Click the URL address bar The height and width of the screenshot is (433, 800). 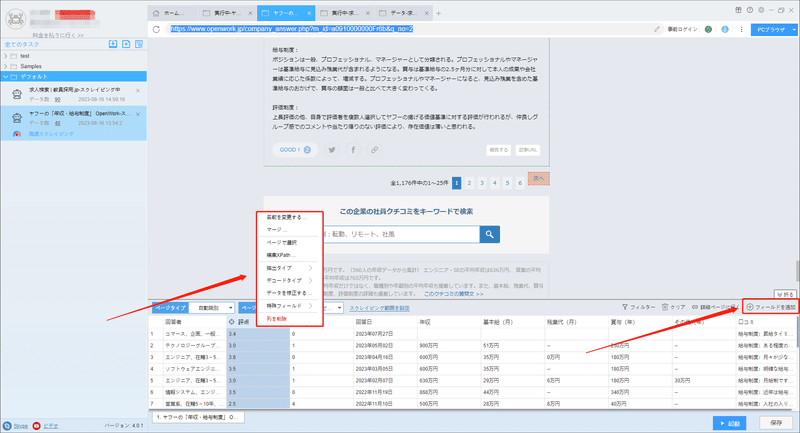click(408, 30)
